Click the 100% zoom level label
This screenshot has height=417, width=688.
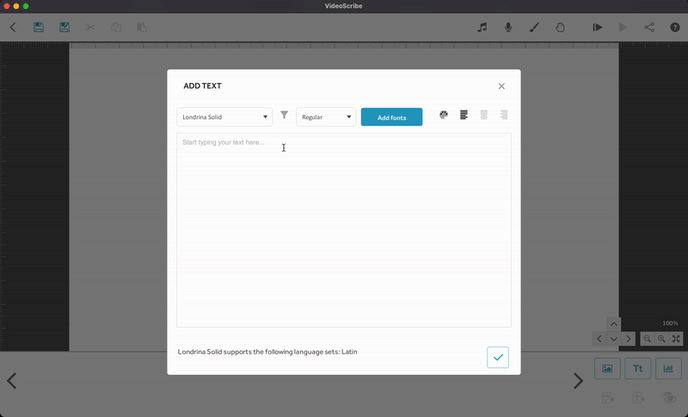(670, 323)
